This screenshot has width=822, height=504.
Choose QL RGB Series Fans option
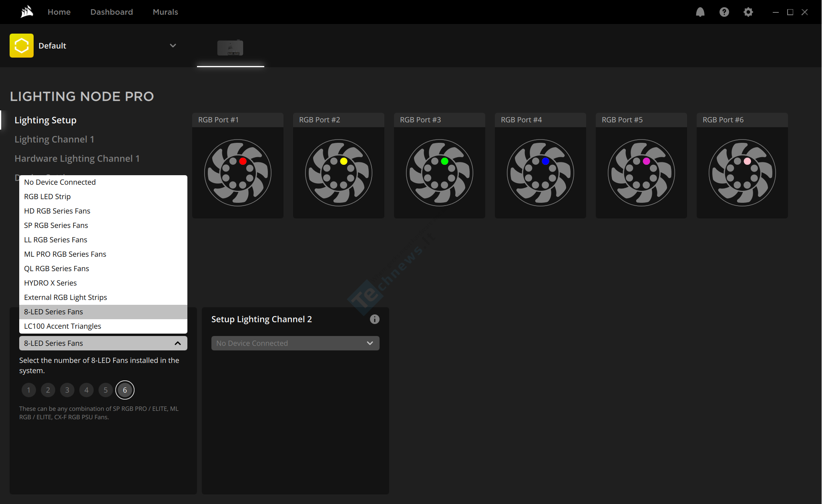click(103, 269)
